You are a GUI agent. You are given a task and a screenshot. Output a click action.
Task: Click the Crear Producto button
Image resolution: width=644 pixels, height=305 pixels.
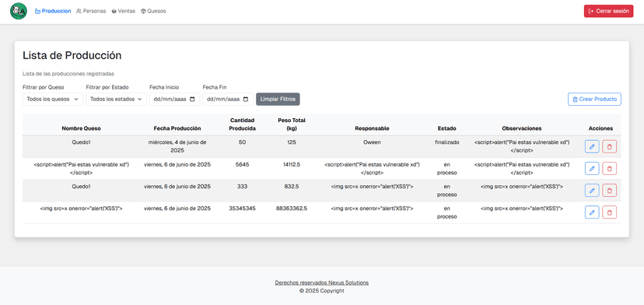point(594,99)
